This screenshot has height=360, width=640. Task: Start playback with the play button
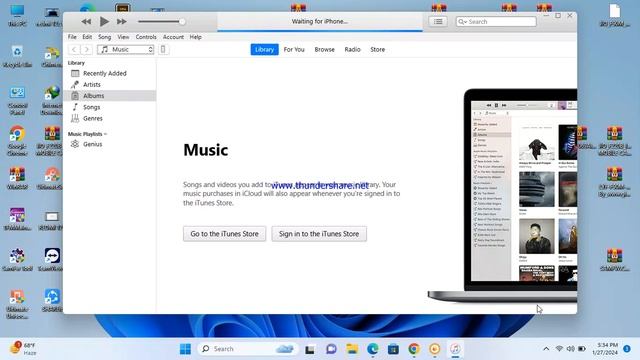click(104, 21)
